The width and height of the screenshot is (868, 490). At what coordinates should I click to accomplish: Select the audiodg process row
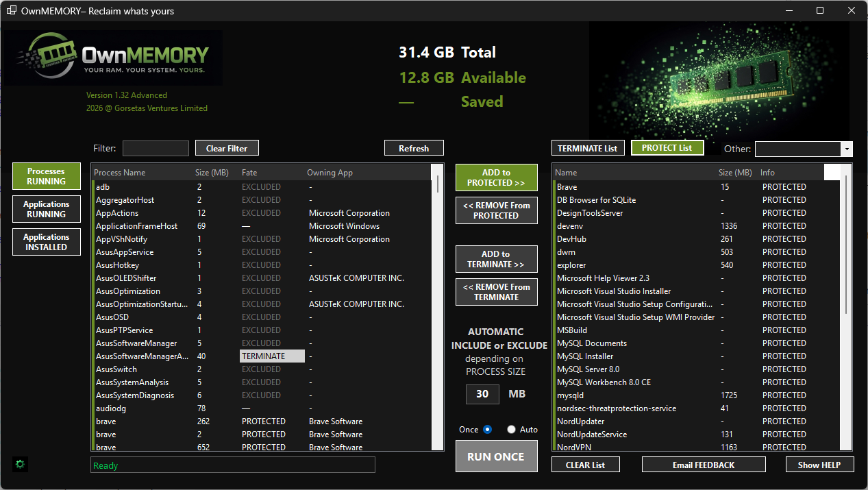[x=262, y=408]
